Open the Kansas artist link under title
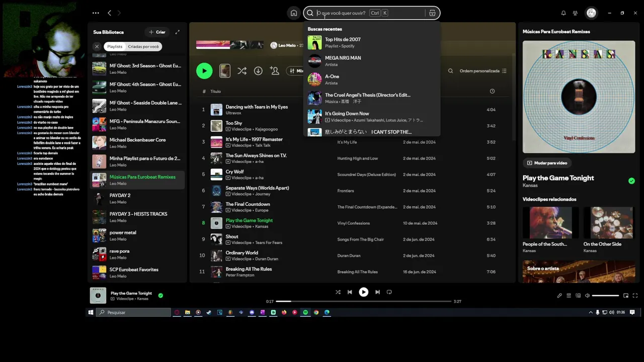The height and width of the screenshot is (362, 644). (529, 186)
